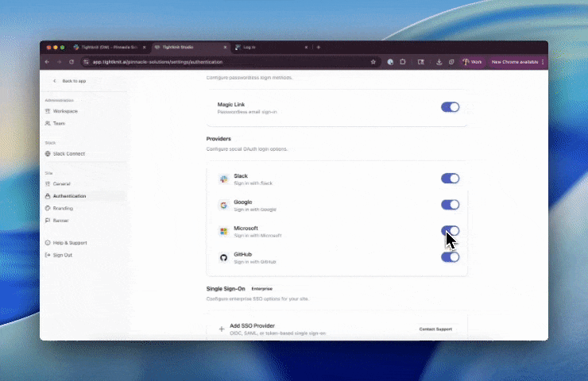Click the Back to app chevron icon
The width and height of the screenshot is (588, 381).
point(54,81)
